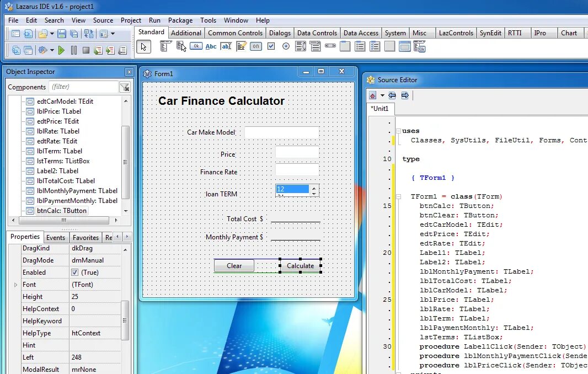The height and width of the screenshot is (374, 588).
Task: Click the Car Make Model edit field
Action: pos(282,132)
